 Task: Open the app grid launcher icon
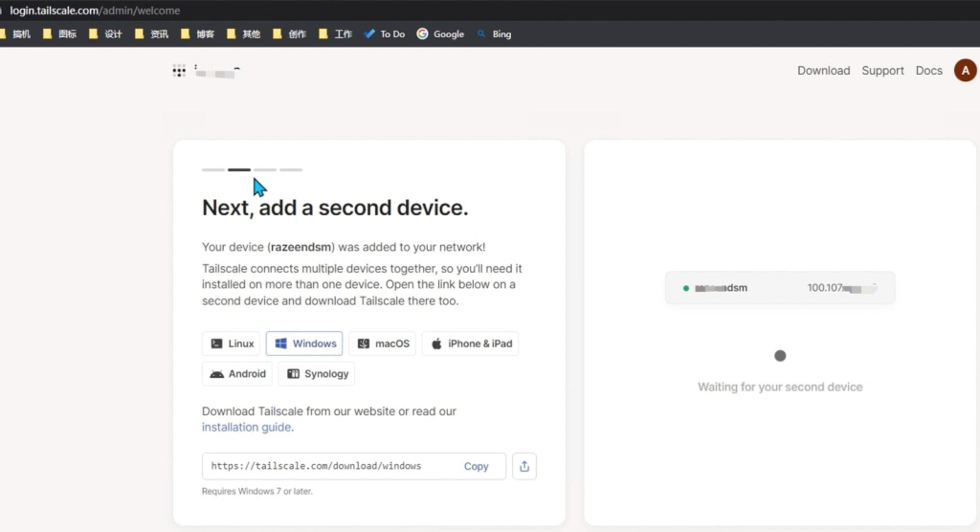coord(179,71)
